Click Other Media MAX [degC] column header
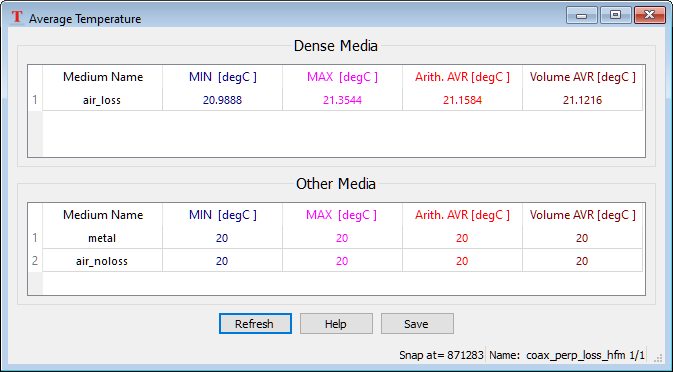 click(x=343, y=215)
